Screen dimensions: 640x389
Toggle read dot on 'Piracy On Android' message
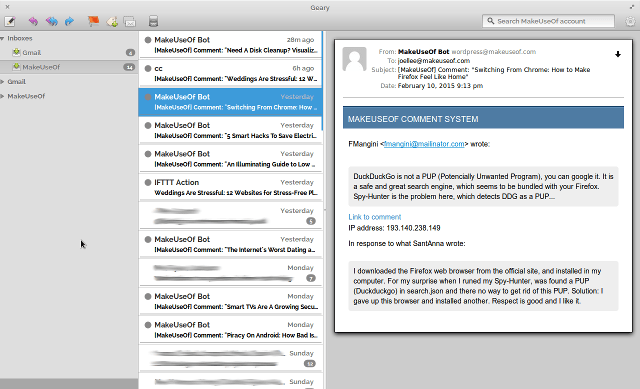pyautogui.click(x=148, y=325)
